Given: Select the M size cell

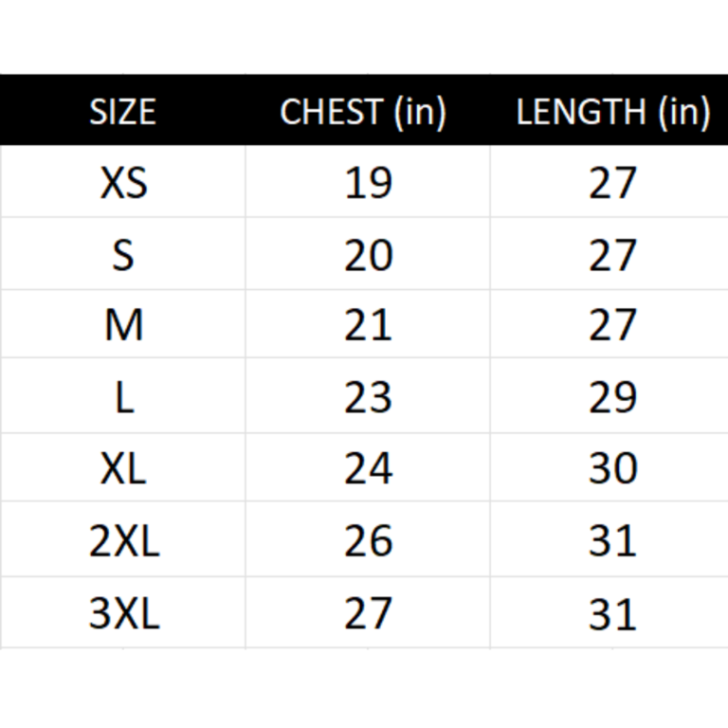Looking at the screenshot, I should click(x=123, y=325).
